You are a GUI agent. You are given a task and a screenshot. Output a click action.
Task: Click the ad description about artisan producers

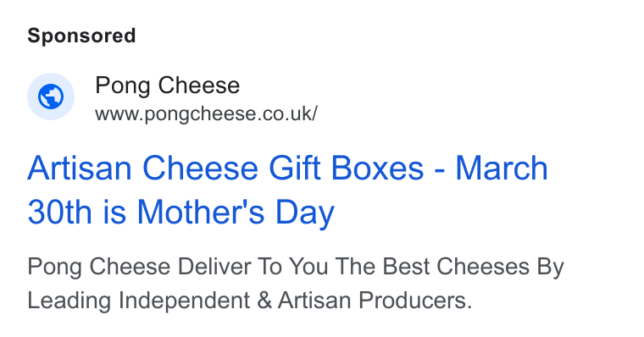tap(296, 283)
